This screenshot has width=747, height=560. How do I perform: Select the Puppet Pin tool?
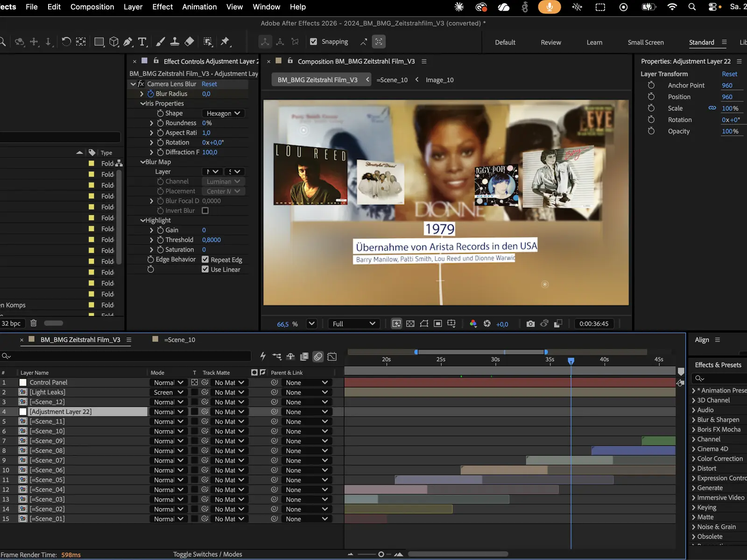click(225, 42)
